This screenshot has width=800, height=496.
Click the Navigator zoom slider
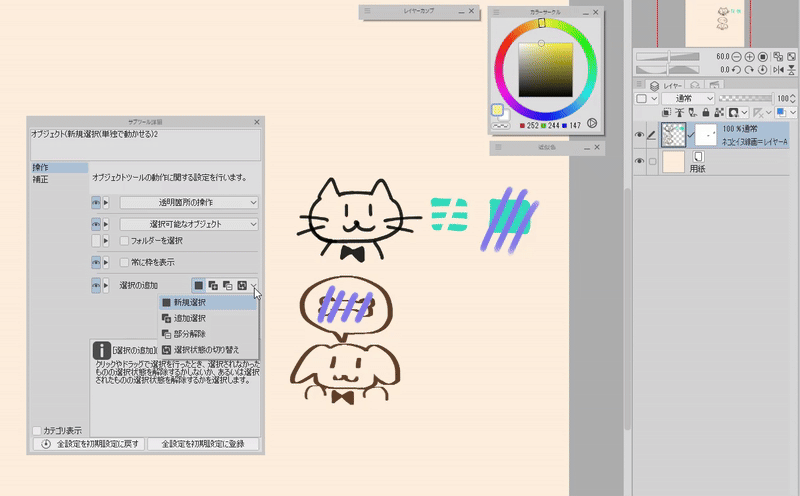668,57
